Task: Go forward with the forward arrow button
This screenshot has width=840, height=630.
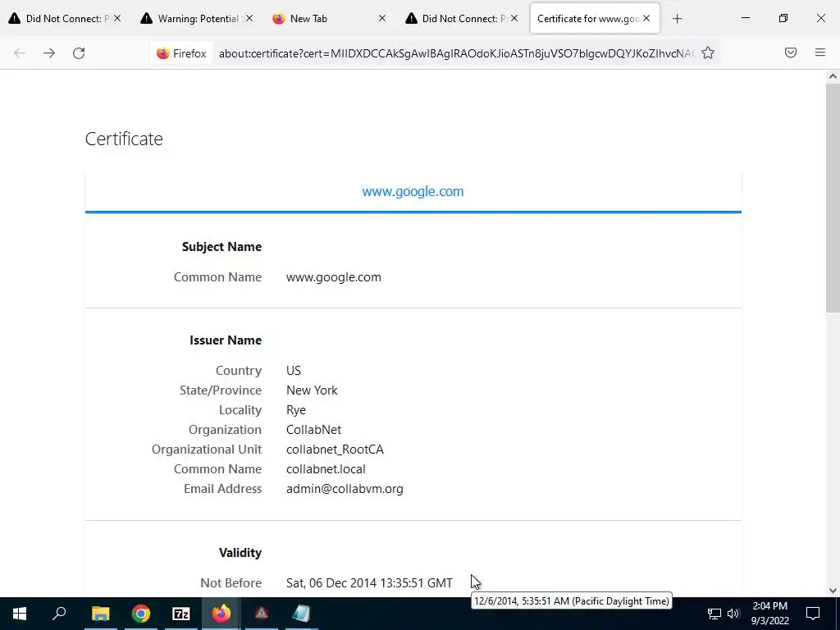Action: click(x=49, y=53)
